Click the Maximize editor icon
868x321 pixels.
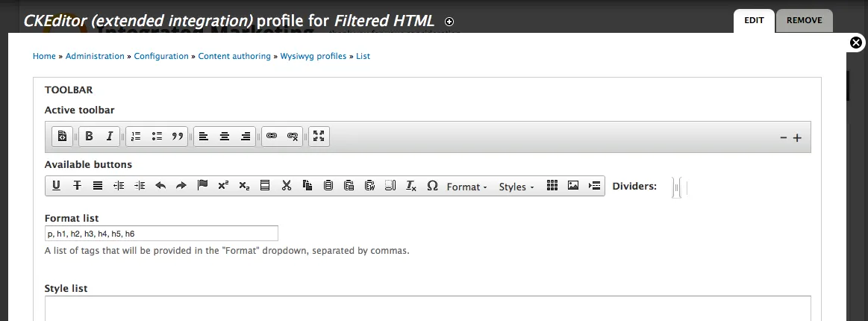tap(319, 137)
